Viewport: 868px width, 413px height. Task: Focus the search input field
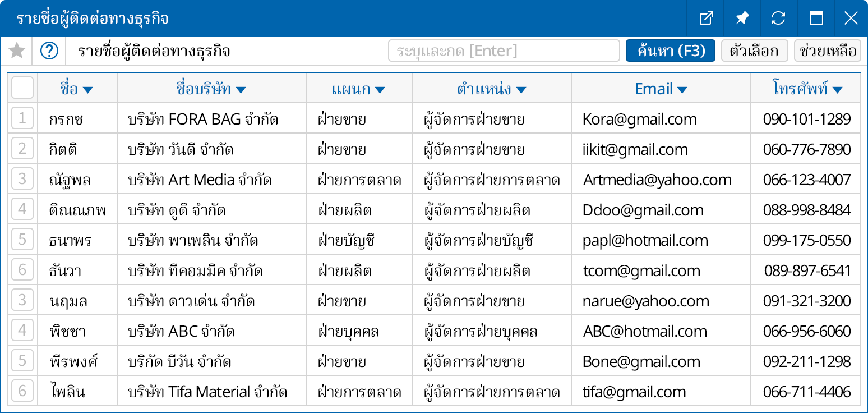(x=504, y=51)
